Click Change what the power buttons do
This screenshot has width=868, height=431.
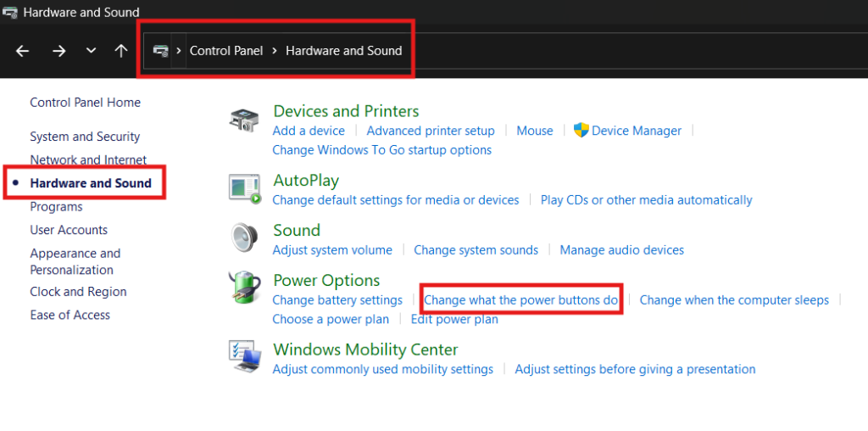coord(521,299)
